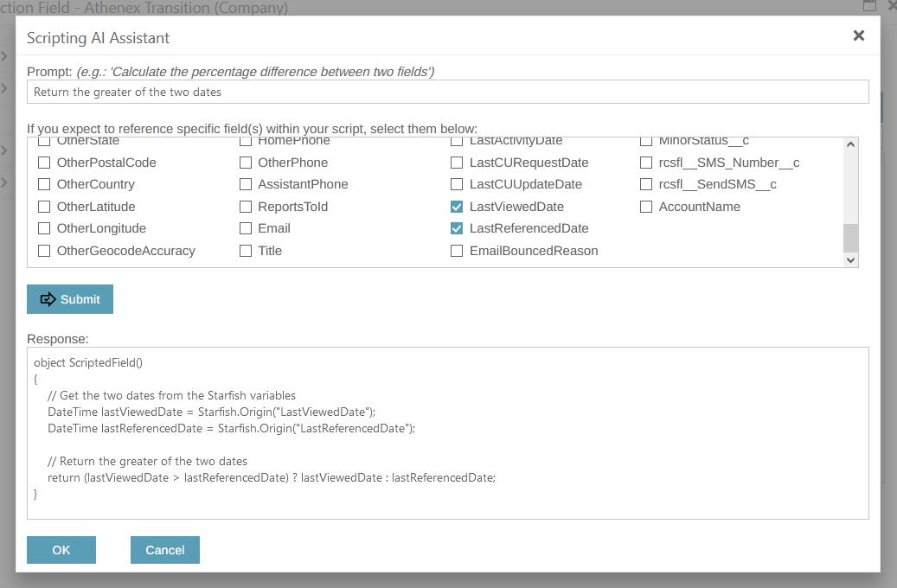897x588 pixels.
Task: Select the OtherLatitude checkbox
Action: pos(44,206)
